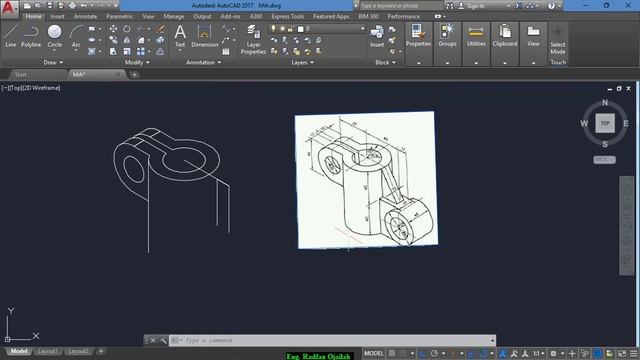Viewport: 640px width, 360px height.
Task: Open the Home ribbon tab
Action: [x=33, y=16]
